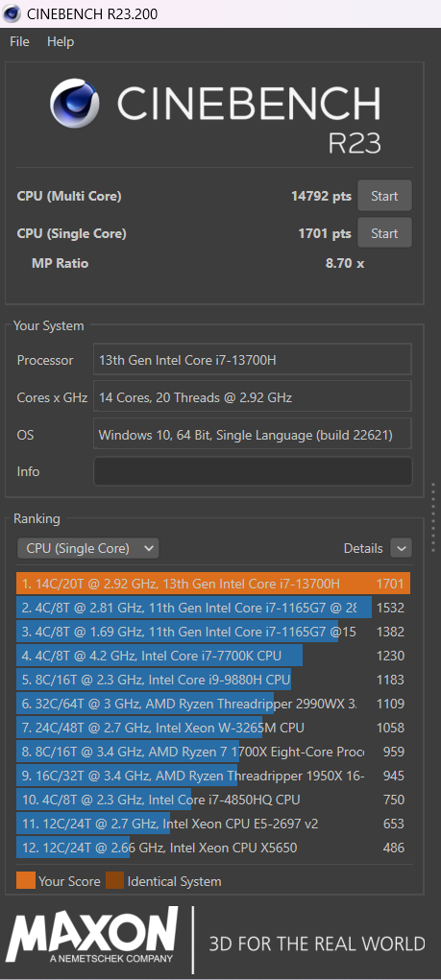Click the Maxon logo at the bottom

pyautogui.click(x=92, y=936)
